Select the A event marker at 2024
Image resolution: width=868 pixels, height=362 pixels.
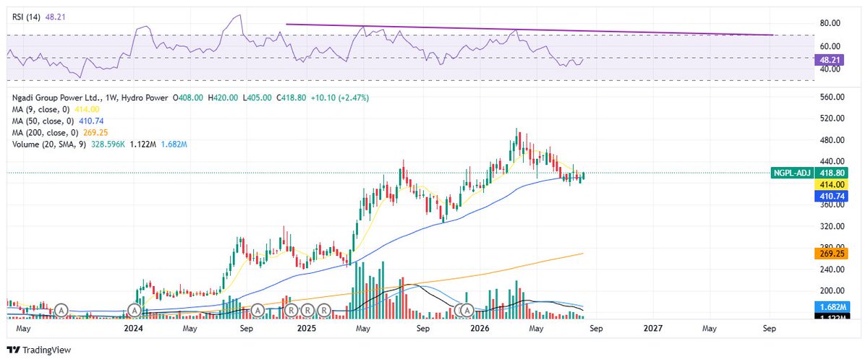click(x=135, y=309)
